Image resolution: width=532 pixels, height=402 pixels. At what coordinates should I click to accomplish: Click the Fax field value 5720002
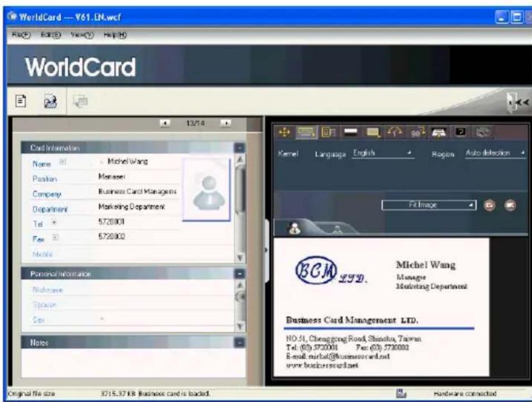pyautogui.click(x=138, y=236)
